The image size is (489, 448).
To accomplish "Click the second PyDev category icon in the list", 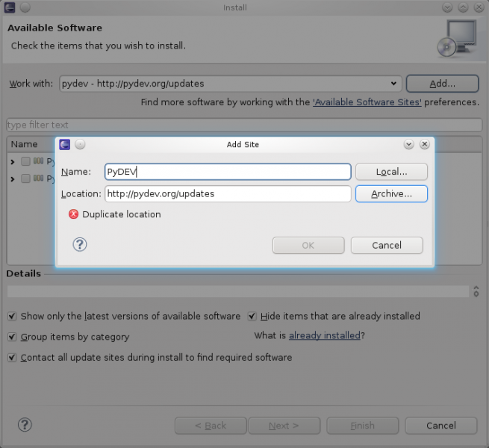I will 38,178.
